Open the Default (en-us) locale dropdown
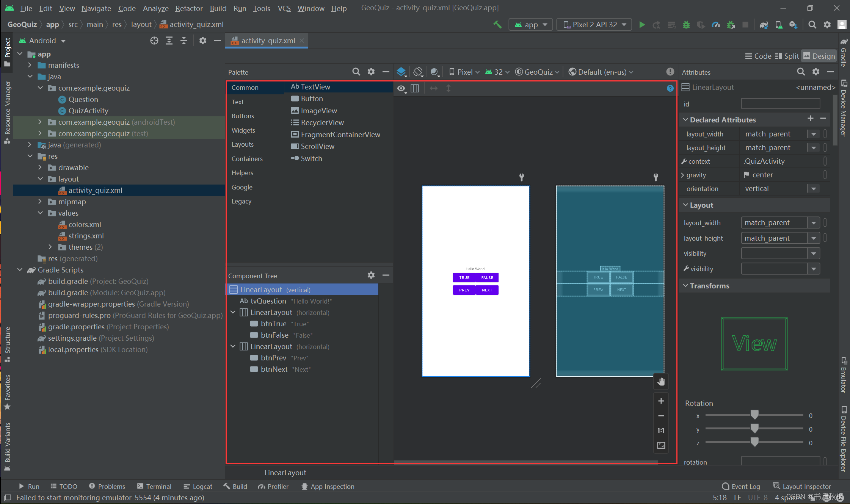 [x=601, y=72]
